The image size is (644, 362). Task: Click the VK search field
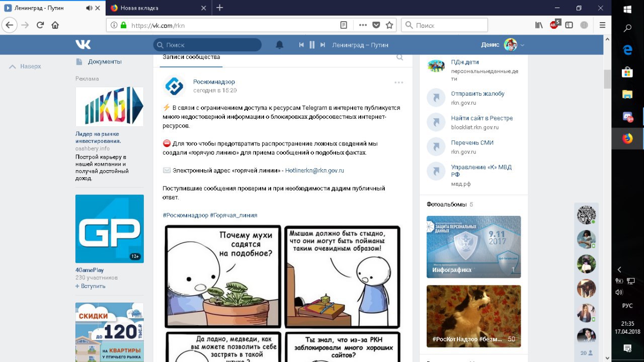(x=207, y=45)
